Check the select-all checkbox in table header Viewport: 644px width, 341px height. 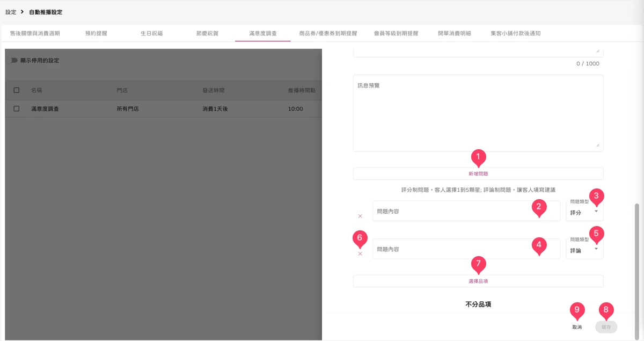tap(17, 90)
